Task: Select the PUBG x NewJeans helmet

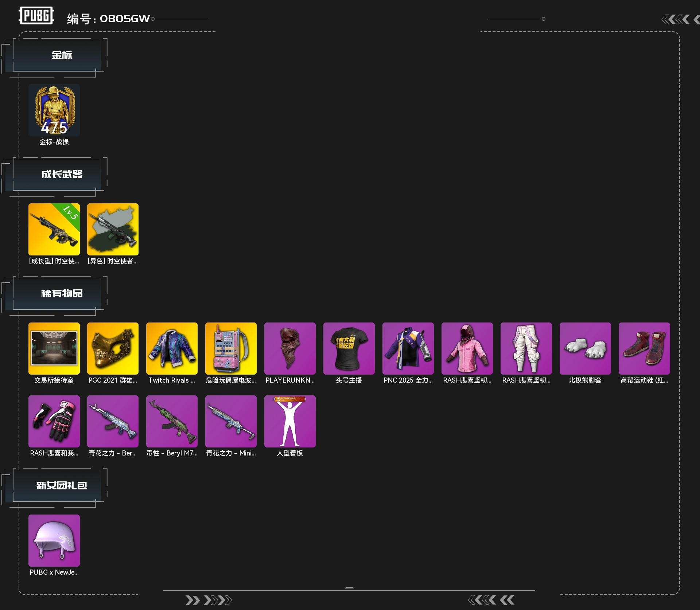Action: point(54,540)
